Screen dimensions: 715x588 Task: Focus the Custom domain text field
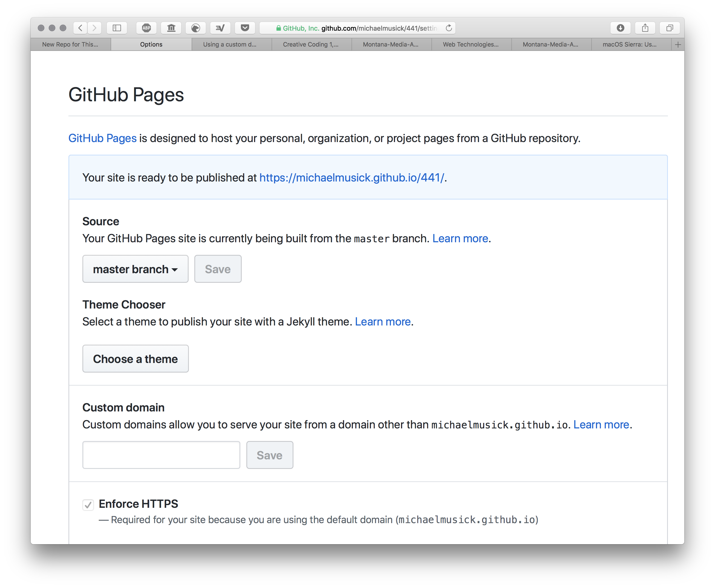[161, 455]
